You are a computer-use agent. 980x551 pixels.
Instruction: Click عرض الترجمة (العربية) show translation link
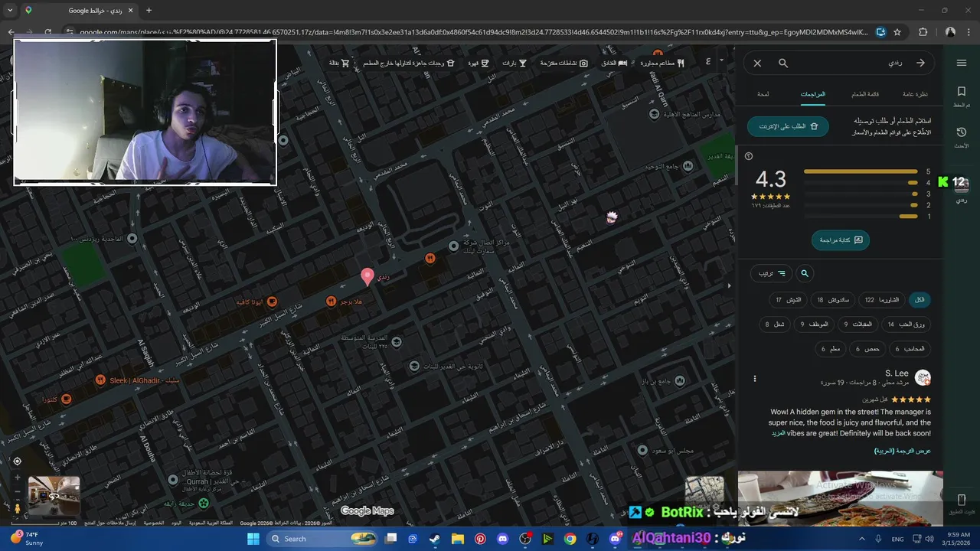click(903, 451)
